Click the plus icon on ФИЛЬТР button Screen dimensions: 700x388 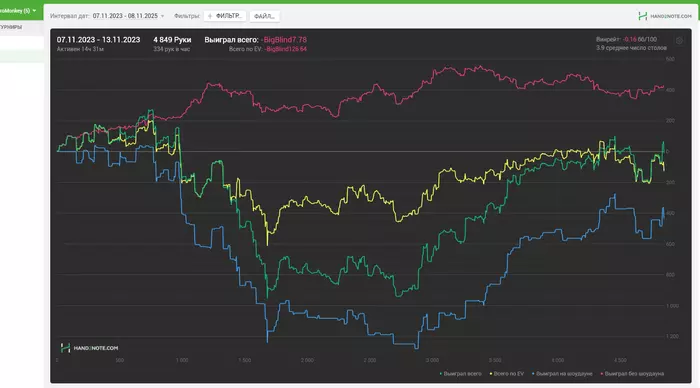pos(210,16)
